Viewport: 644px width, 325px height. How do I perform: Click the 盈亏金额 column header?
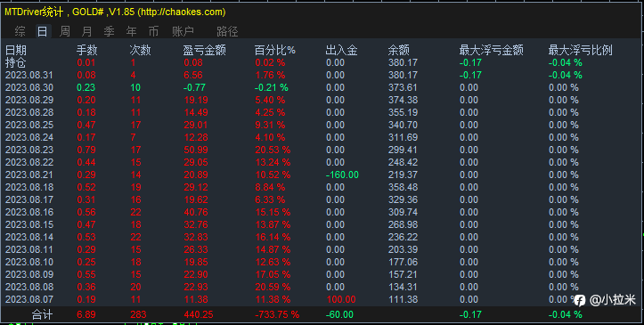point(204,50)
